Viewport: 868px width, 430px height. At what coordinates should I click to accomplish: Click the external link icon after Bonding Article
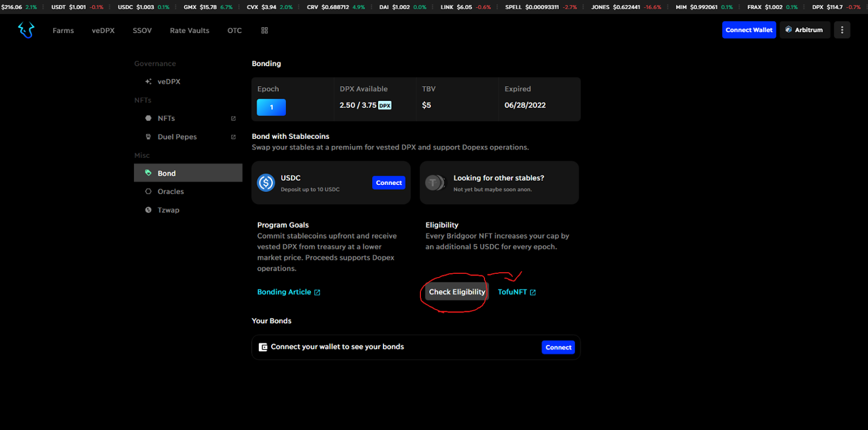coord(317,292)
